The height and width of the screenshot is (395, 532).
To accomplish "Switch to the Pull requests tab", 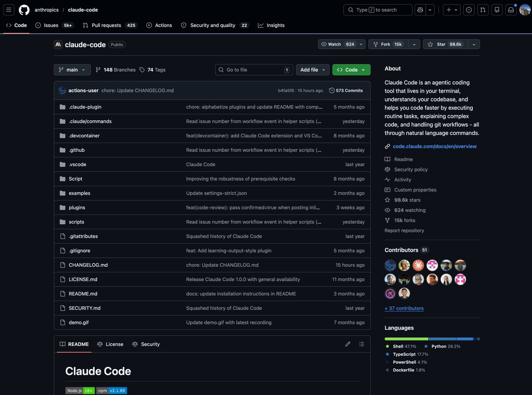I will pyautogui.click(x=110, y=25).
